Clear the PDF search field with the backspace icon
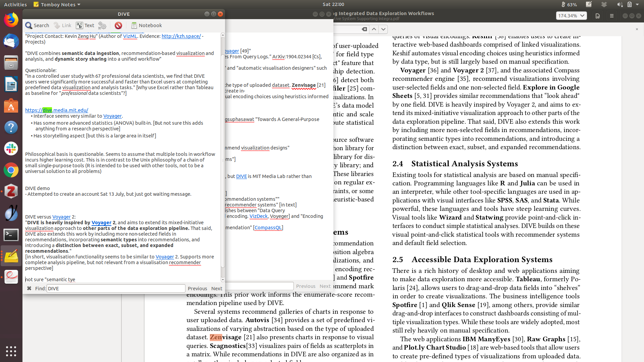 point(364,29)
